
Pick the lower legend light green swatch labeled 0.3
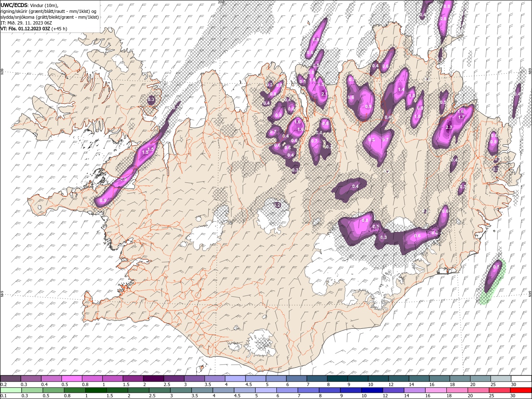click(32, 390)
